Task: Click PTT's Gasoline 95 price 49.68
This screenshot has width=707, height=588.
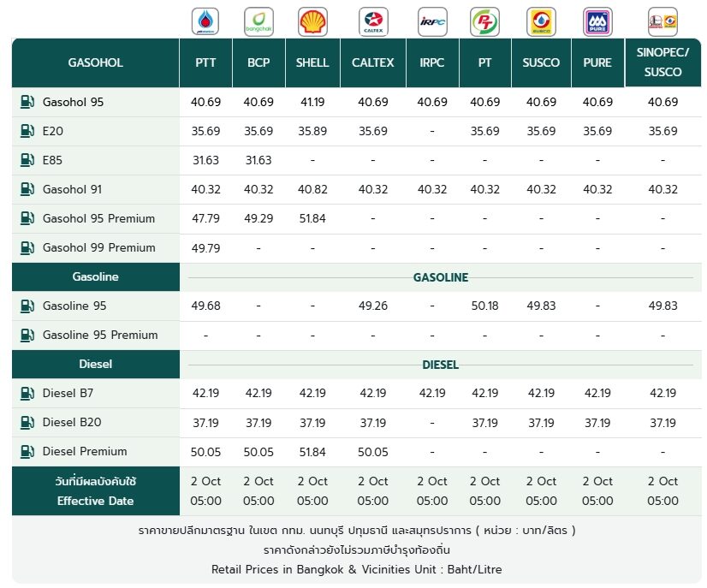Action: pos(205,306)
